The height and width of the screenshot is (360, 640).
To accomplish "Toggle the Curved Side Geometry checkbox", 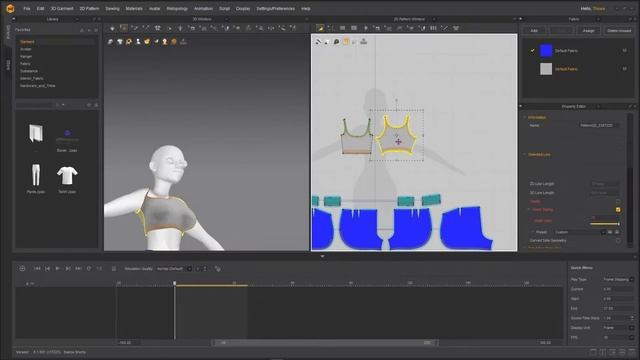I will 618,241.
